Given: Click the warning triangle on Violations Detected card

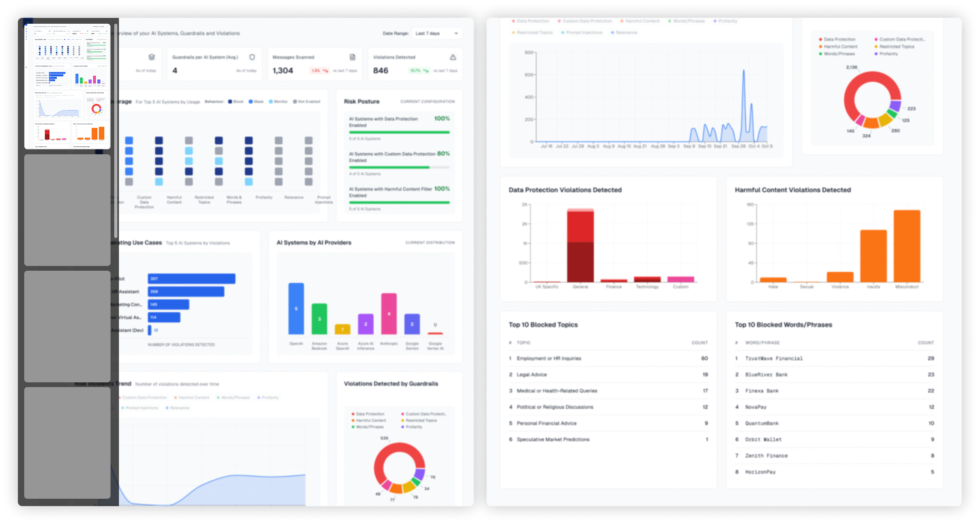Looking at the screenshot, I should (x=453, y=57).
